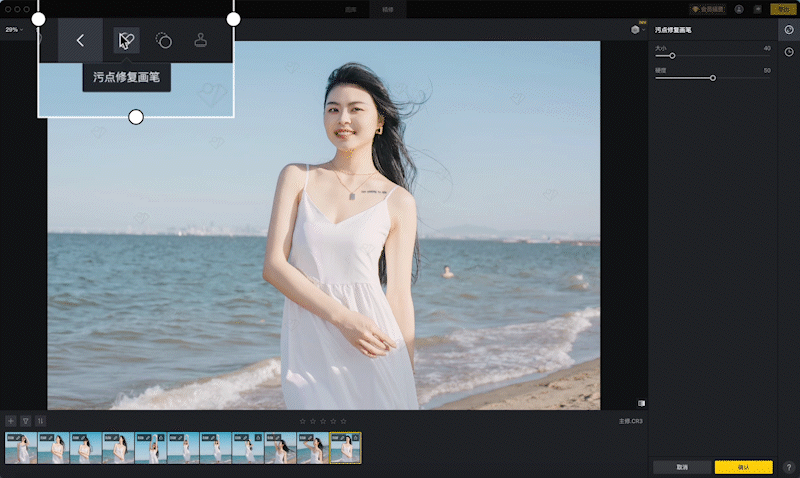Click the user account avatar icon
The width and height of the screenshot is (800, 478).
coord(739,9)
